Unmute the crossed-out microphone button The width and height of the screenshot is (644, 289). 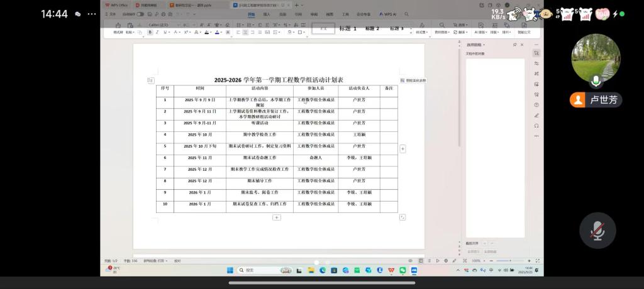597,231
